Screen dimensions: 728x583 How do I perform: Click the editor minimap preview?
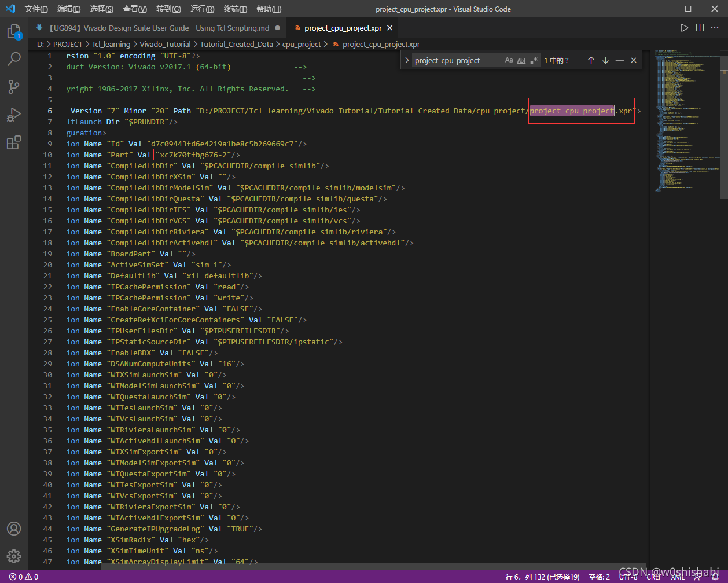(x=687, y=120)
